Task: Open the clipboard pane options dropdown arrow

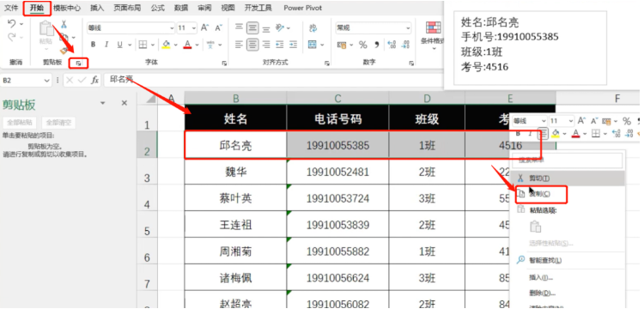Action: pos(103,103)
